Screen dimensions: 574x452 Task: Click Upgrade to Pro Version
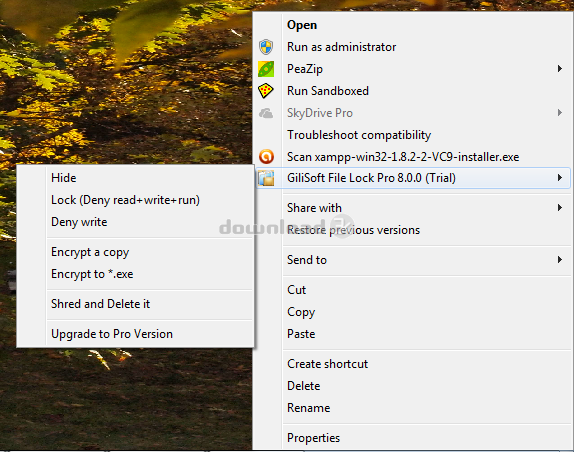[x=135, y=334]
